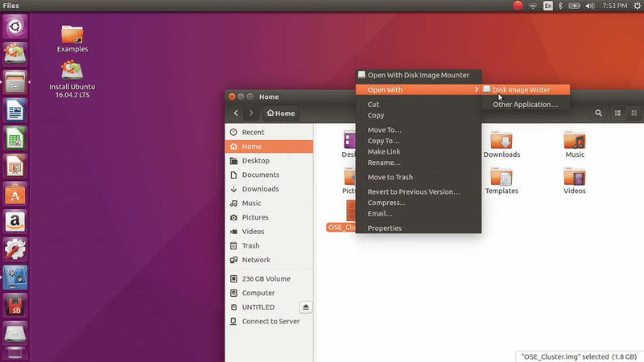This screenshot has height=362, width=644.
Task: Launch Install Ubuntu icon in launcher
Action: 15,54
